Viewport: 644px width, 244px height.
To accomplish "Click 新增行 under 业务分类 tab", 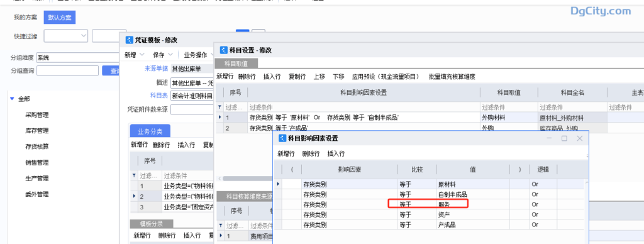I will (x=139, y=145).
